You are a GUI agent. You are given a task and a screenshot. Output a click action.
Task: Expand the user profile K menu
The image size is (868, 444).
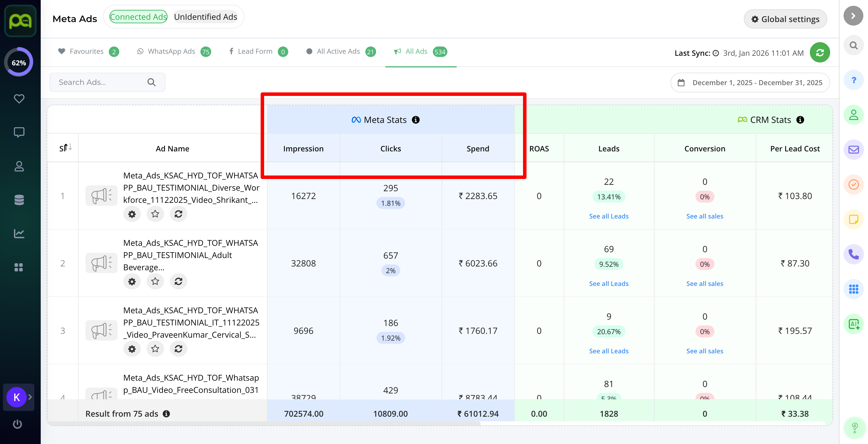click(x=19, y=397)
